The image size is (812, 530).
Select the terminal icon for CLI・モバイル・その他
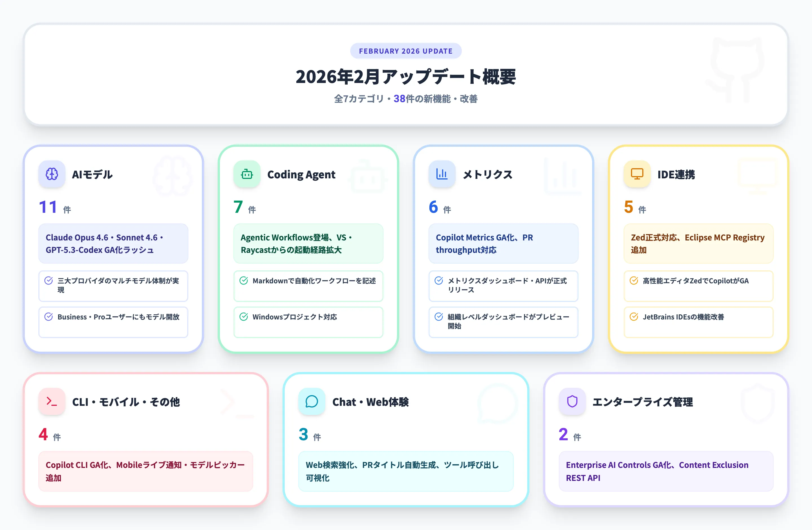(52, 402)
